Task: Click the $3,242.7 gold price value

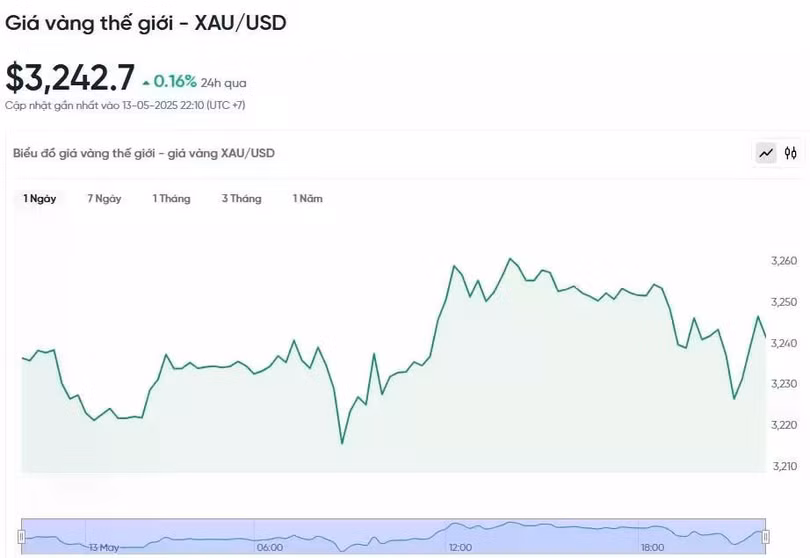Action: (69, 78)
